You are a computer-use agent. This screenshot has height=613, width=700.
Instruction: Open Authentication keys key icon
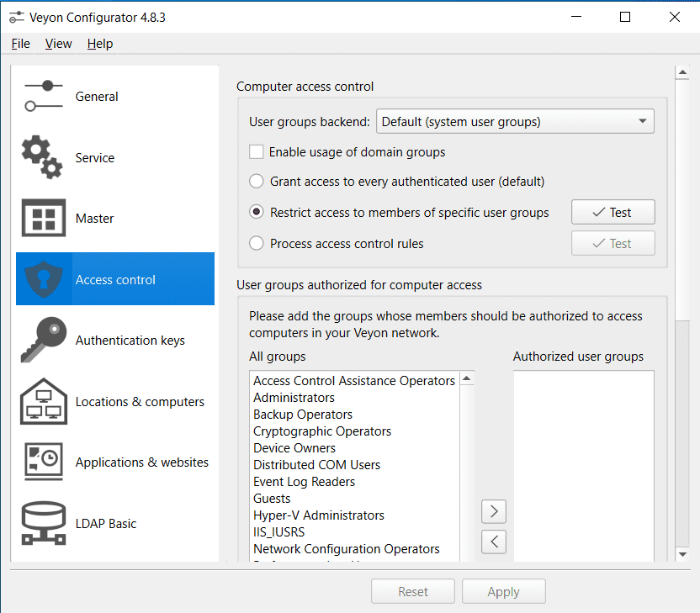coord(43,341)
